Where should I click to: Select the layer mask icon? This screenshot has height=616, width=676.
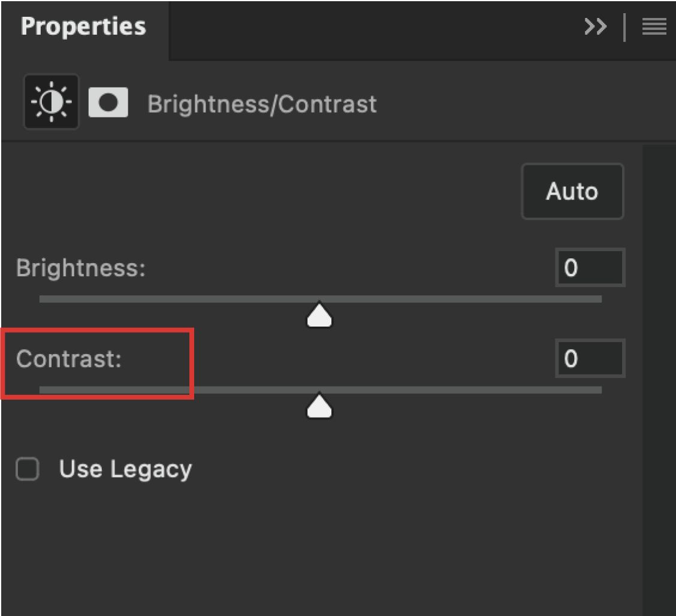(x=108, y=102)
